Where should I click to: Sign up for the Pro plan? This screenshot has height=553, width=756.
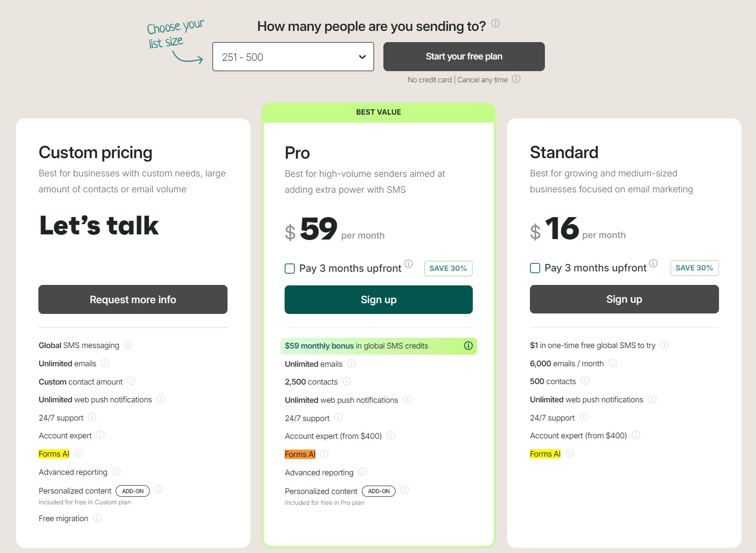click(378, 299)
